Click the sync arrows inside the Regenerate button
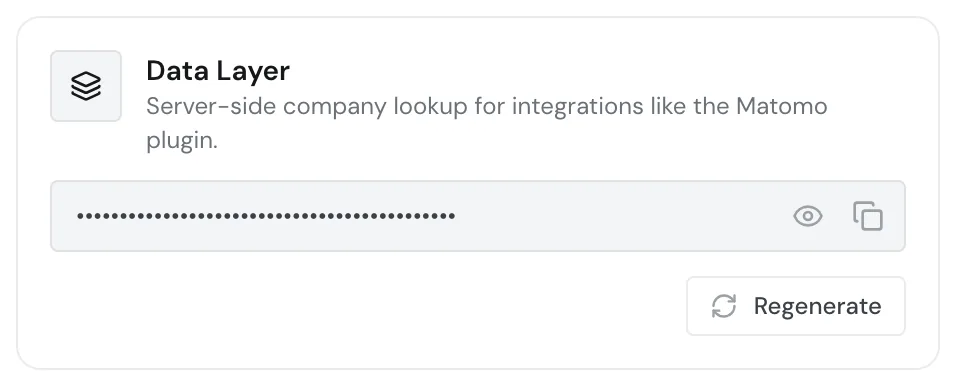This screenshot has width=956, height=386. tap(724, 306)
